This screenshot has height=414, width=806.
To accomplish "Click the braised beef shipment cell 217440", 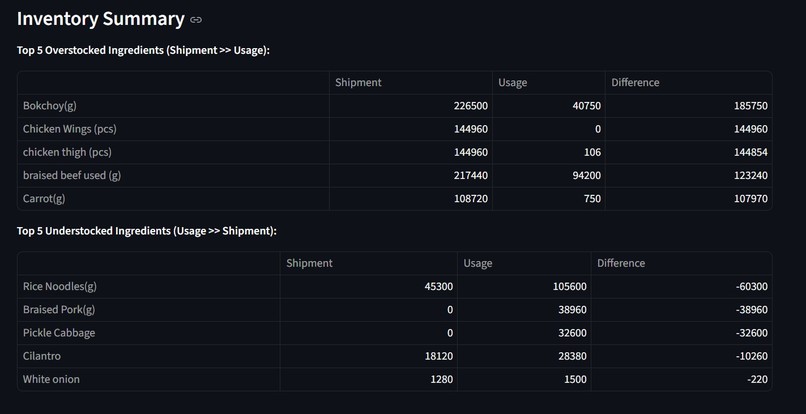I will point(411,175).
